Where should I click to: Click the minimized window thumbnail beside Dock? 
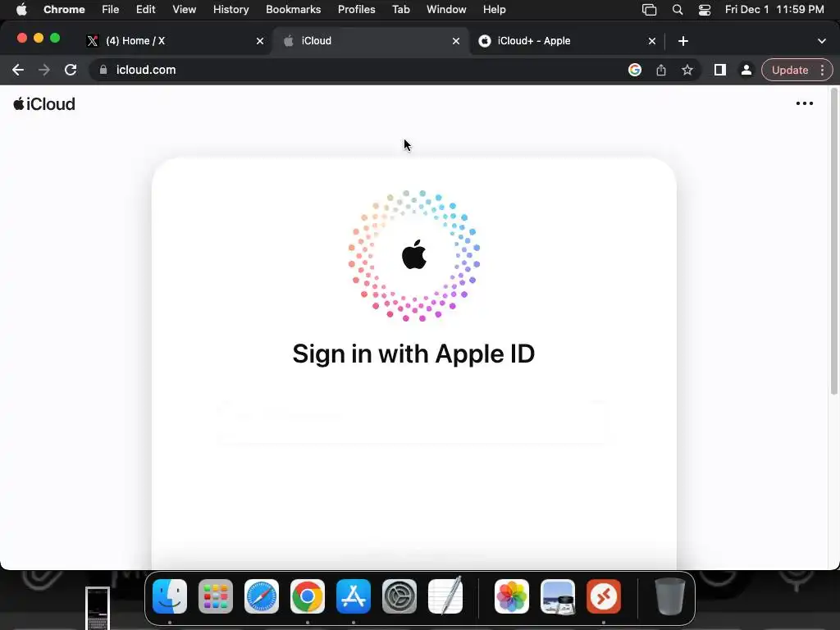tap(98, 608)
